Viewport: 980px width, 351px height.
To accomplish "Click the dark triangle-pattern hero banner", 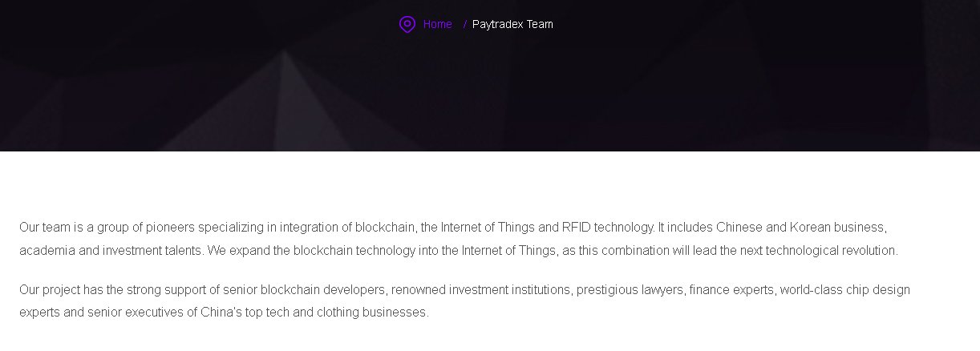I will [x=490, y=88].
